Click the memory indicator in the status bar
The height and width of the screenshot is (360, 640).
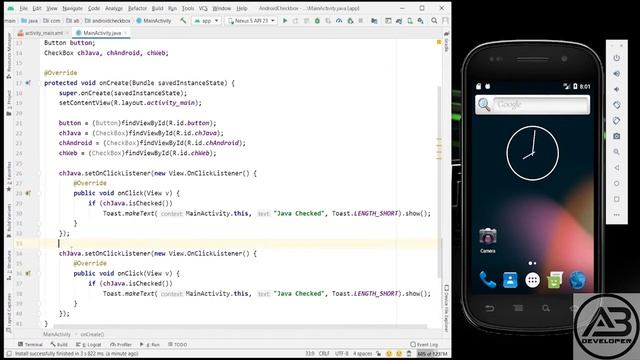432,353
